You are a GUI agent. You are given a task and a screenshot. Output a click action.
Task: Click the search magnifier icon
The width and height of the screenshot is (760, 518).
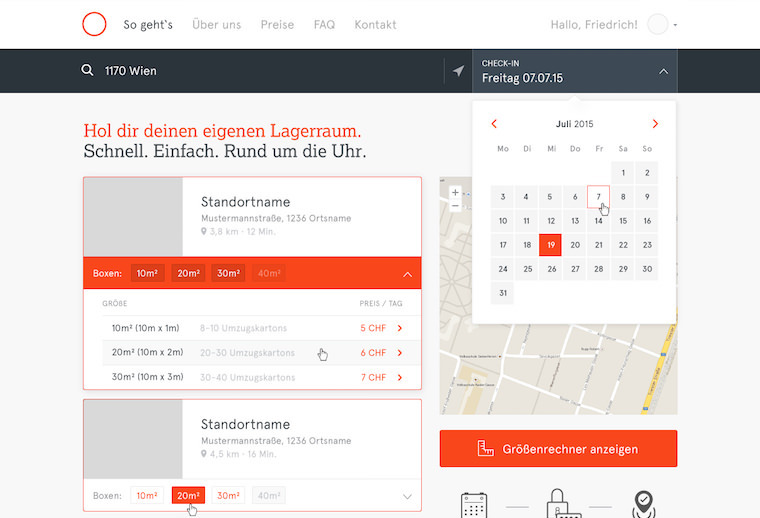[x=88, y=71]
